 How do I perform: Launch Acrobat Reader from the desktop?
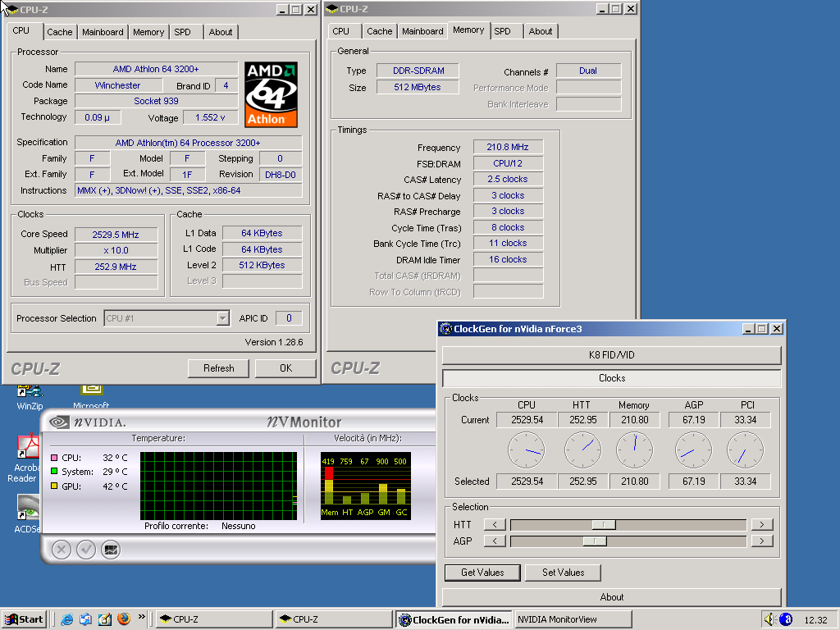25,459
